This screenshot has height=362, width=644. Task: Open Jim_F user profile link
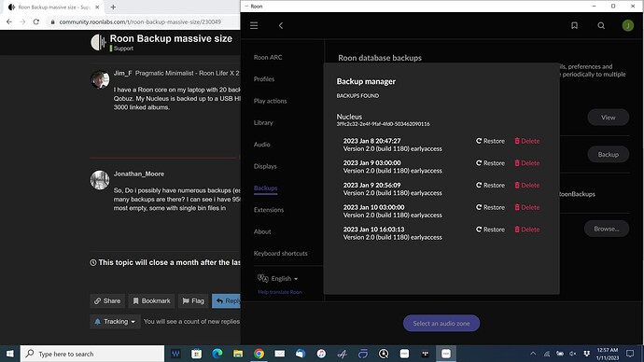pyautogui.click(x=122, y=73)
